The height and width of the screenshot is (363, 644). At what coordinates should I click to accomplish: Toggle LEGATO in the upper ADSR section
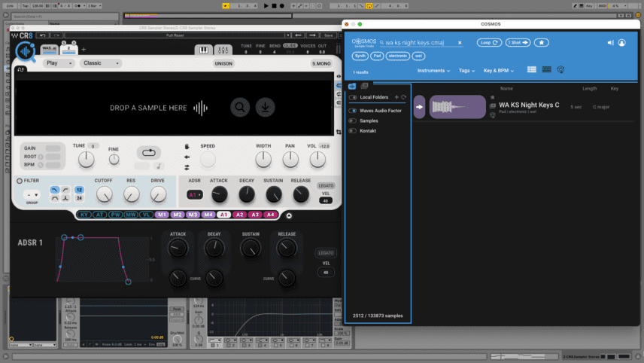[x=326, y=186]
